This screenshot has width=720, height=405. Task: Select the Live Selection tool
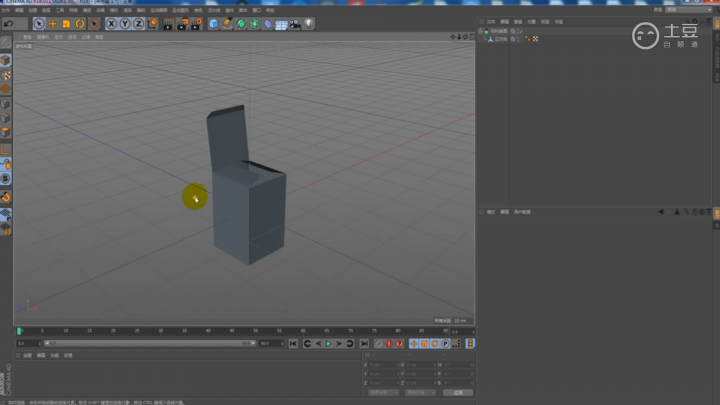coord(39,23)
